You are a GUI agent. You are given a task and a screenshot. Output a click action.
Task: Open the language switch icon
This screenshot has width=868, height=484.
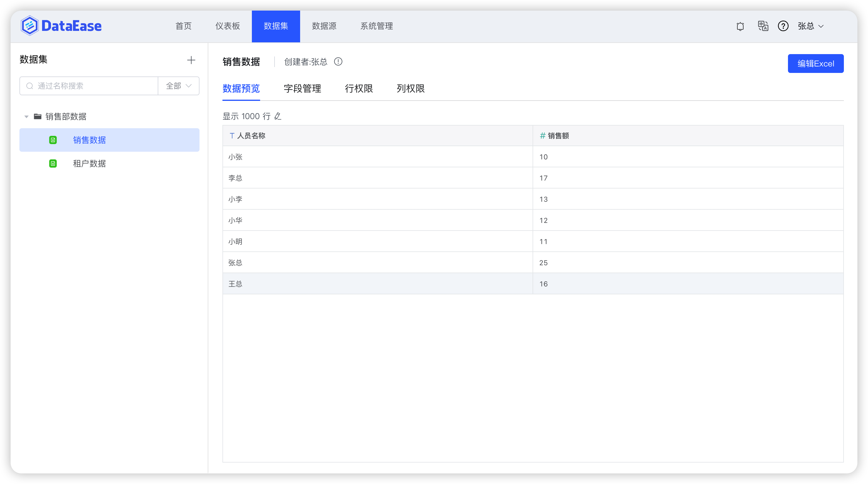coord(763,26)
